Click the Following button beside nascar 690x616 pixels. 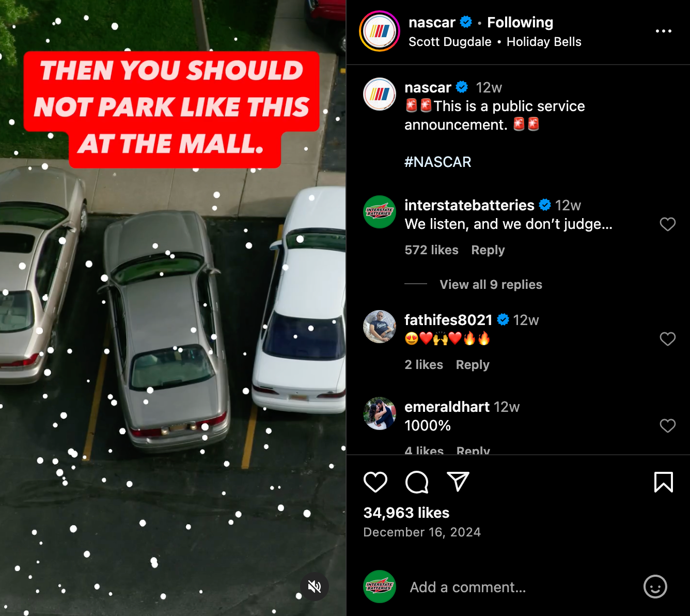520,22
